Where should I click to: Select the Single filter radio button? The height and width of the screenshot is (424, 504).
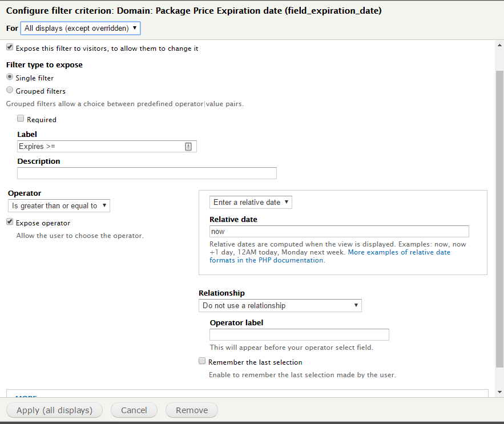10,77
